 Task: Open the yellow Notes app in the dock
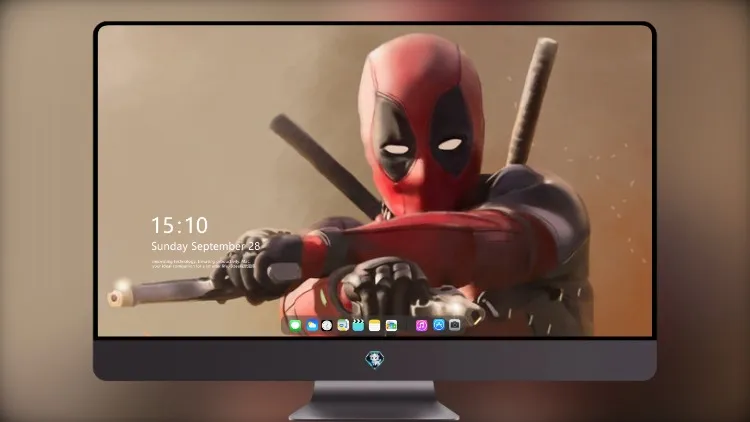coord(375,325)
